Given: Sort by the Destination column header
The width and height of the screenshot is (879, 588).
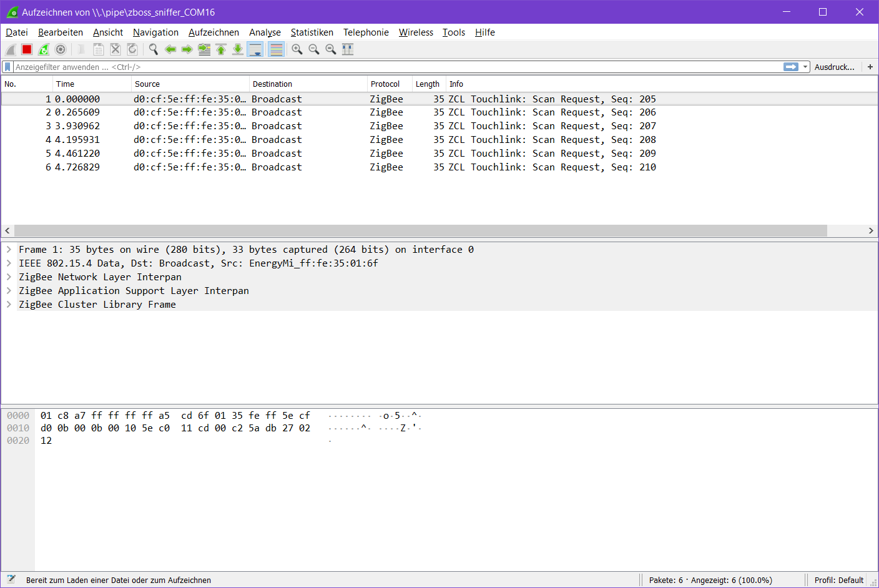Looking at the screenshot, I should (308, 84).
